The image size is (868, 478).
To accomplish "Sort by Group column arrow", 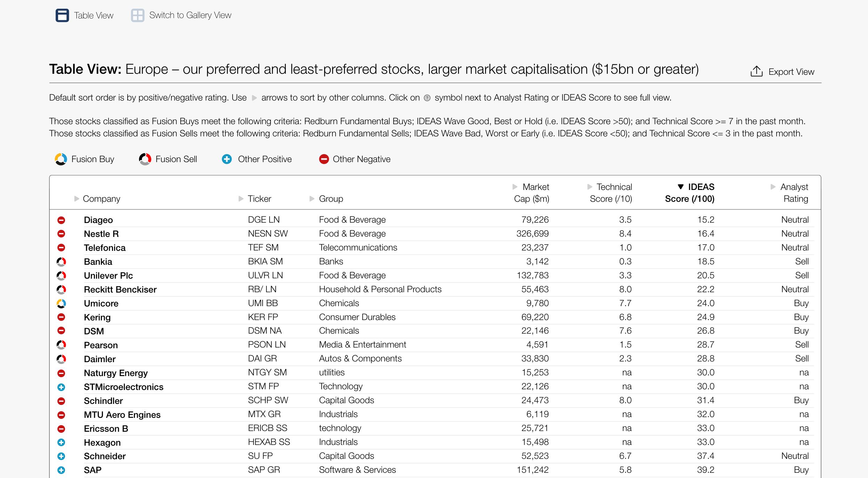I will (x=312, y=199).
